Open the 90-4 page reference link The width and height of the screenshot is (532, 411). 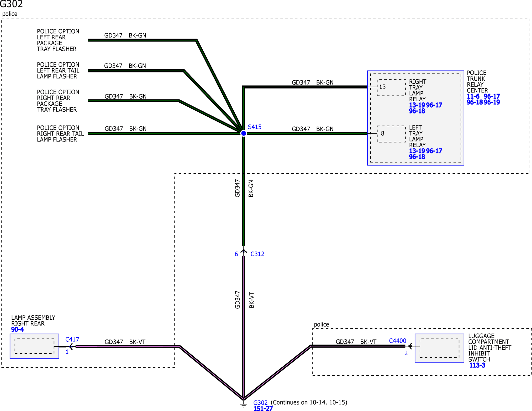click(17, 329)
